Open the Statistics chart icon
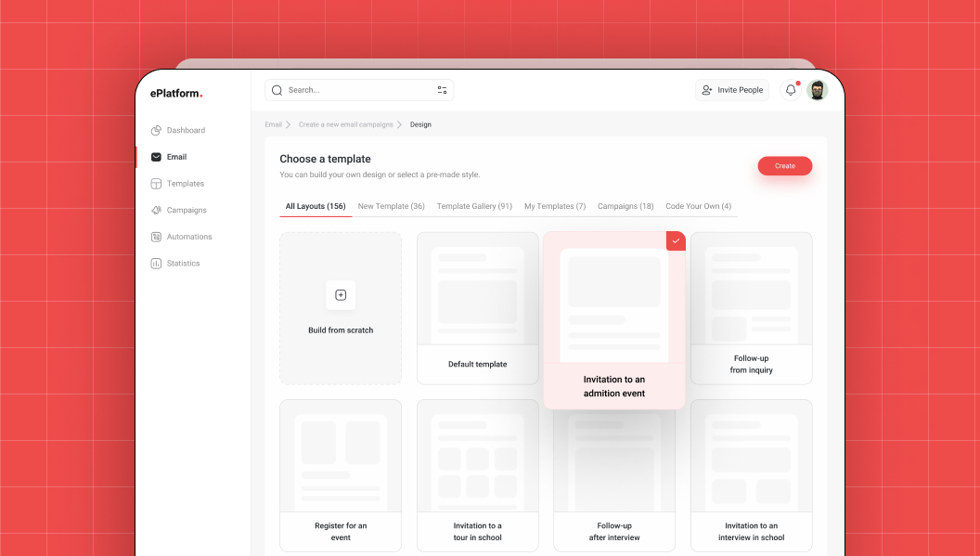Viewport: 980px width, 556px height. [x=156, y=264]
